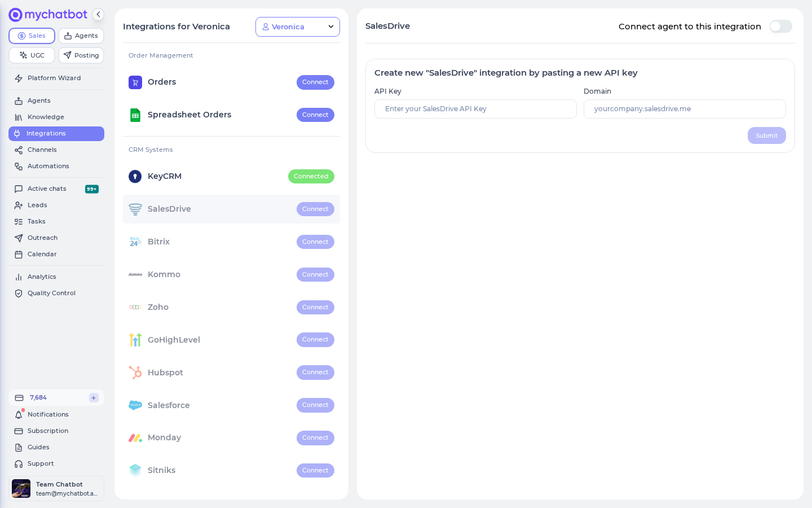Open the Subscription menu item
812x508 pixels.
tap(56, 431)
